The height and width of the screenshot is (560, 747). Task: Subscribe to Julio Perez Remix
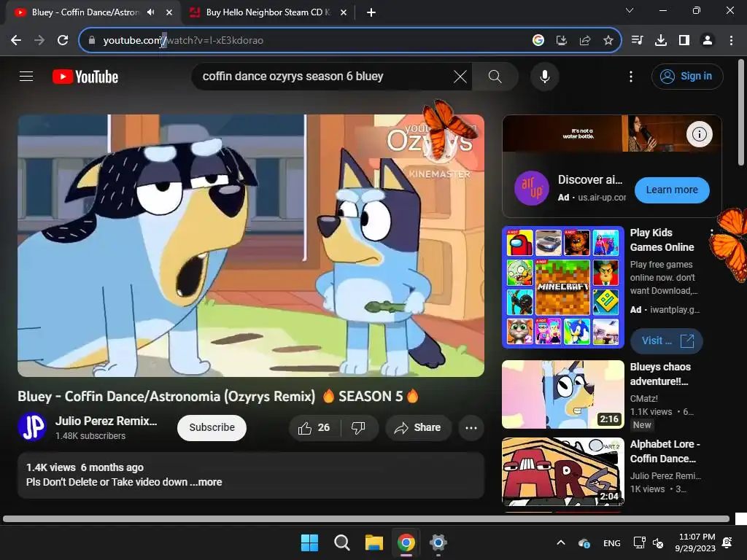(212, 427)
